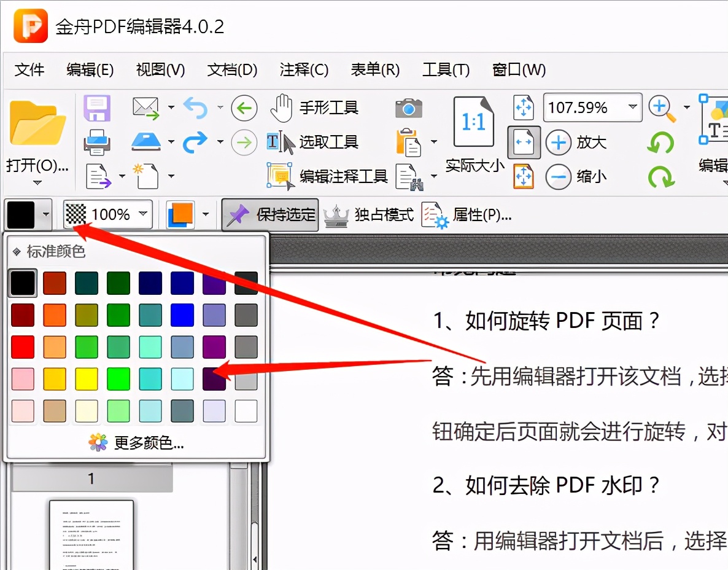This screenshot has height=570, width=728.
Task: Pick the white swatch in bottom row
Action: 246,411
